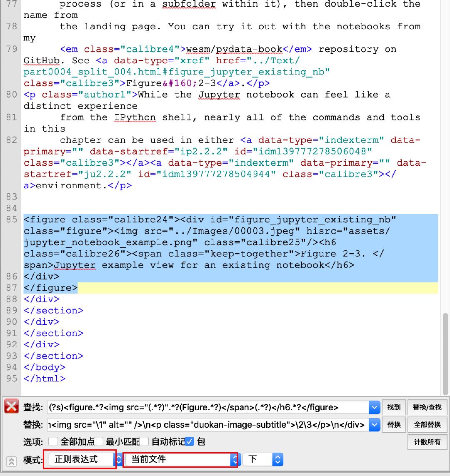Click the "figure_jupyter_existing_nb" id on line 85
The image size is (450, 476).
tap(312, 219)
